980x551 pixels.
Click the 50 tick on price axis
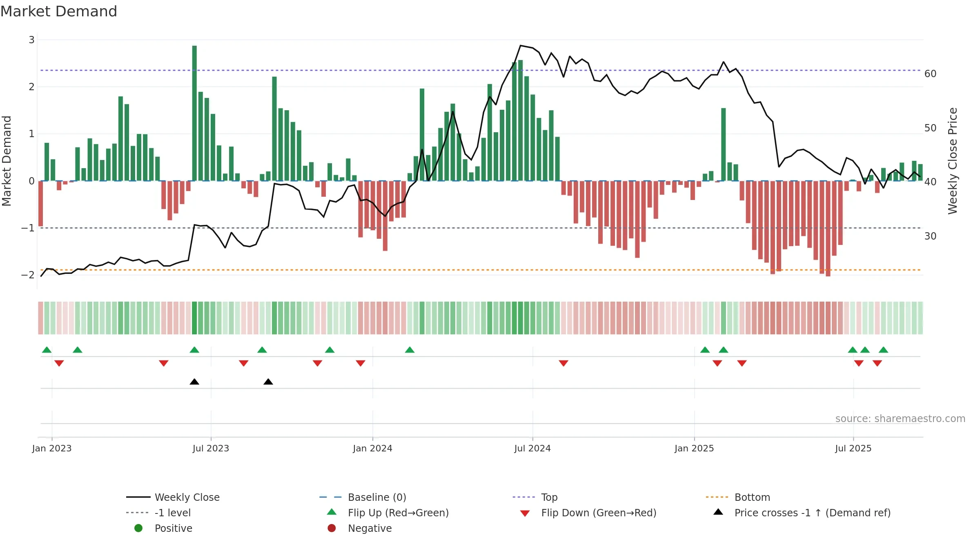[x=931, y=128]
